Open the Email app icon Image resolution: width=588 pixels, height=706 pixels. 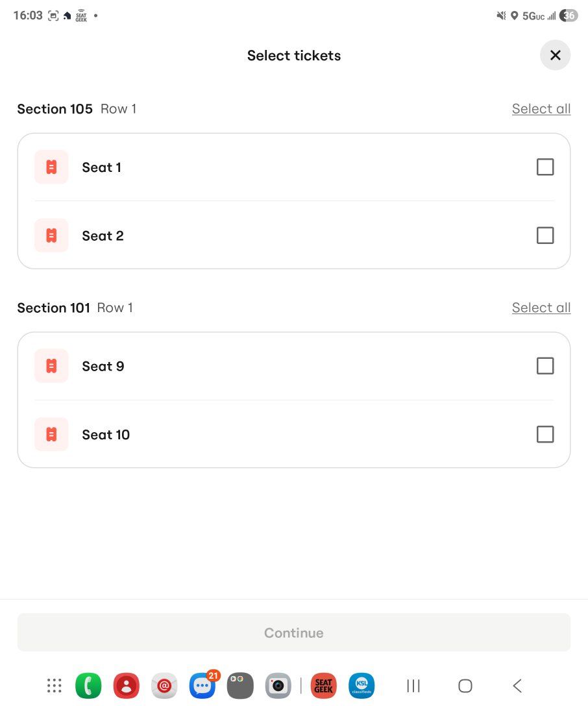coord(164,686)
